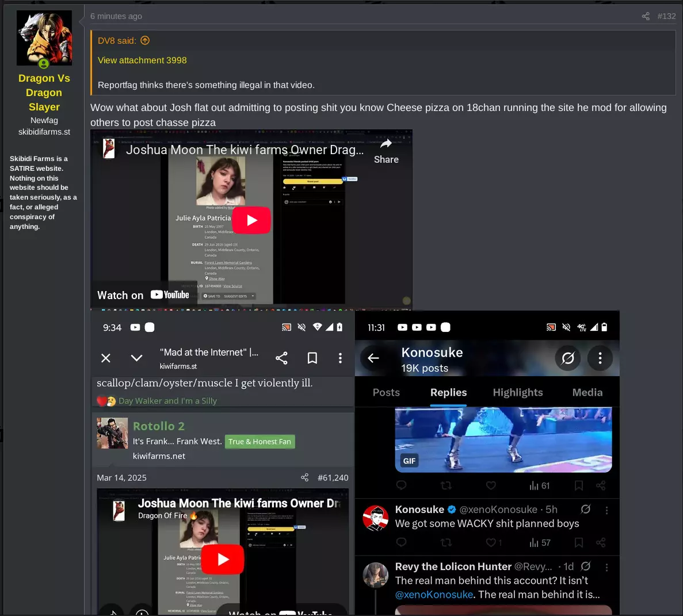Switch to the Highlights tab
Viewport: 683px width, 616px height.
(x=517, y=392)
